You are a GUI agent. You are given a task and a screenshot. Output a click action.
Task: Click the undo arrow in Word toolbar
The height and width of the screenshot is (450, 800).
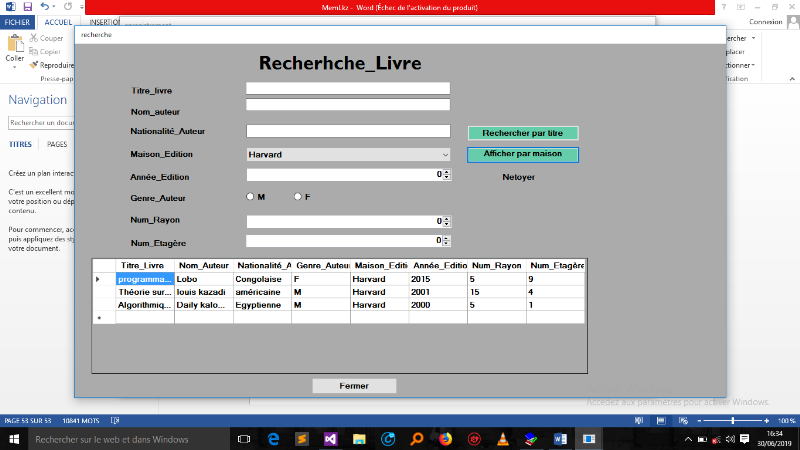[x=45, y=6]
